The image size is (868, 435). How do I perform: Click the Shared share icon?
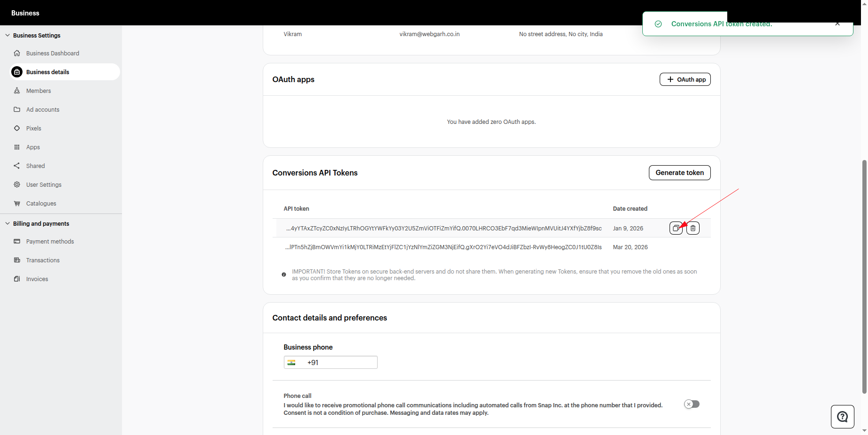coord(17,166)
